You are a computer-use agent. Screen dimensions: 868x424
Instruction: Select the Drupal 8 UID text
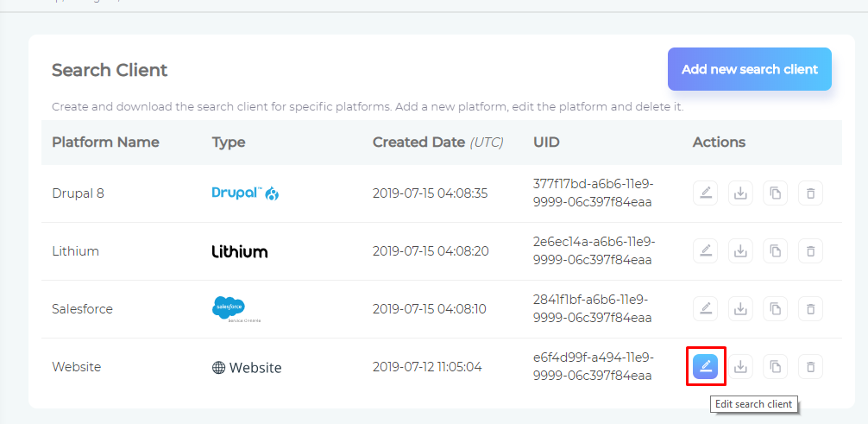point(593,193)
